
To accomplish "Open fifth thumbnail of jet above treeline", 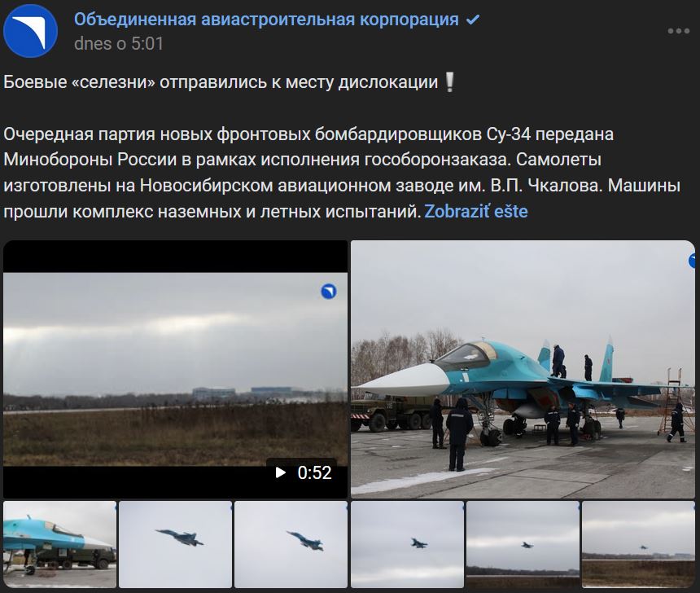I will point(523,544).
